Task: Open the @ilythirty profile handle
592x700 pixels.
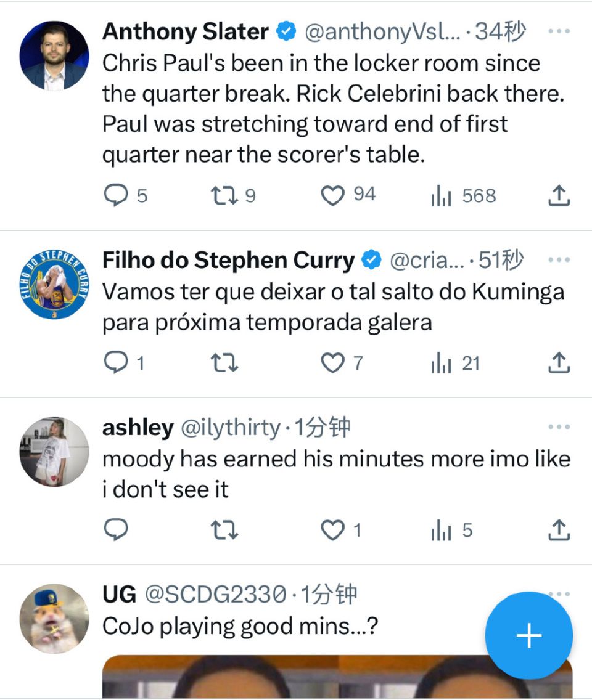Action: pyautogui.click(x=231, y=428)
